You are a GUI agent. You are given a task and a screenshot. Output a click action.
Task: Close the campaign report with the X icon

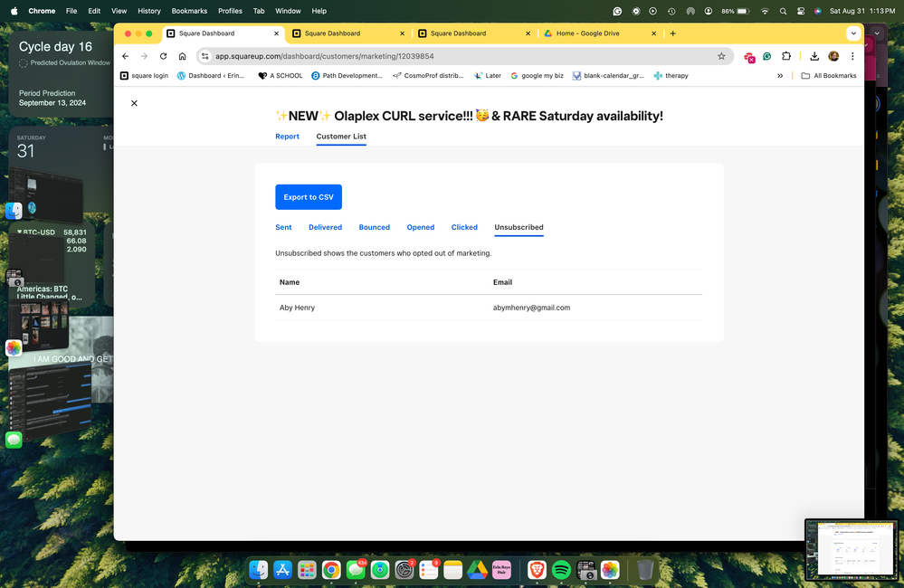134,103
